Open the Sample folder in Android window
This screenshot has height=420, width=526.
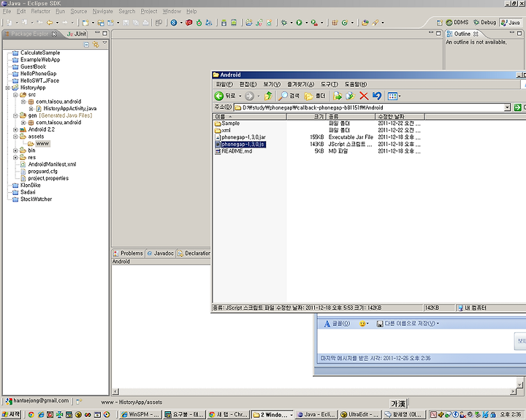pos(227,123)
